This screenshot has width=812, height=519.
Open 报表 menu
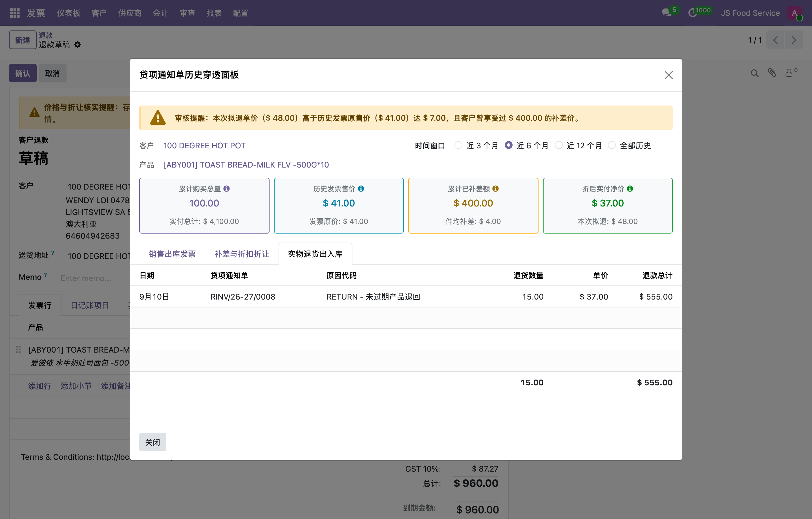coord(214,13)
